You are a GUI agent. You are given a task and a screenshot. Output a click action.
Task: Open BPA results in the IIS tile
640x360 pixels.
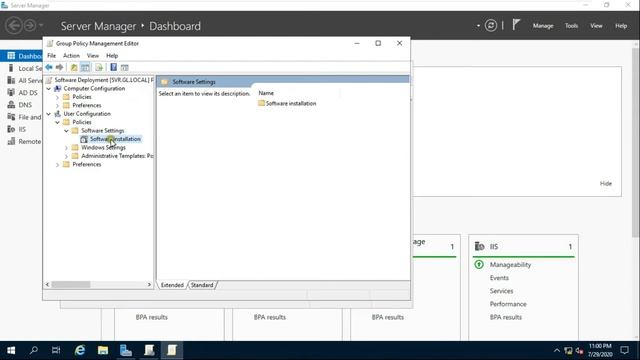(506, 317)
